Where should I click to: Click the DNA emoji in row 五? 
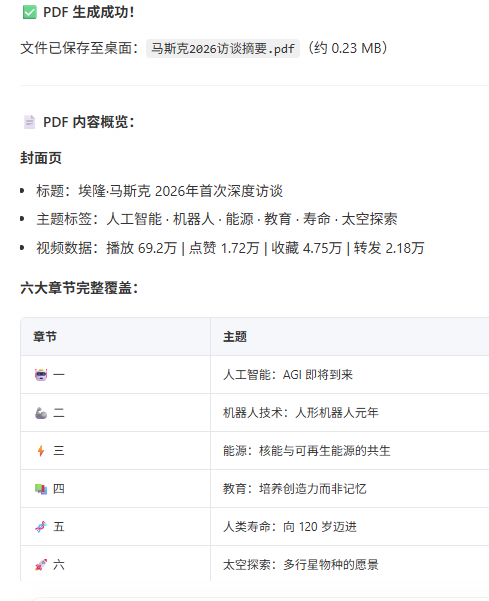[41, 527]
